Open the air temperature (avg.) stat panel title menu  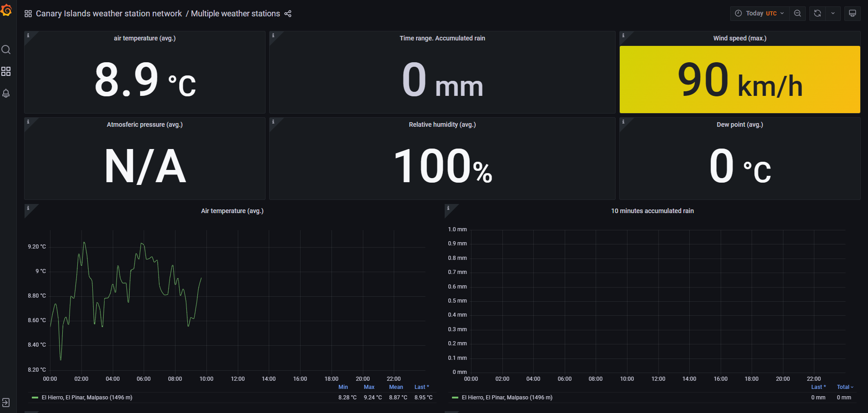[145, 38]
